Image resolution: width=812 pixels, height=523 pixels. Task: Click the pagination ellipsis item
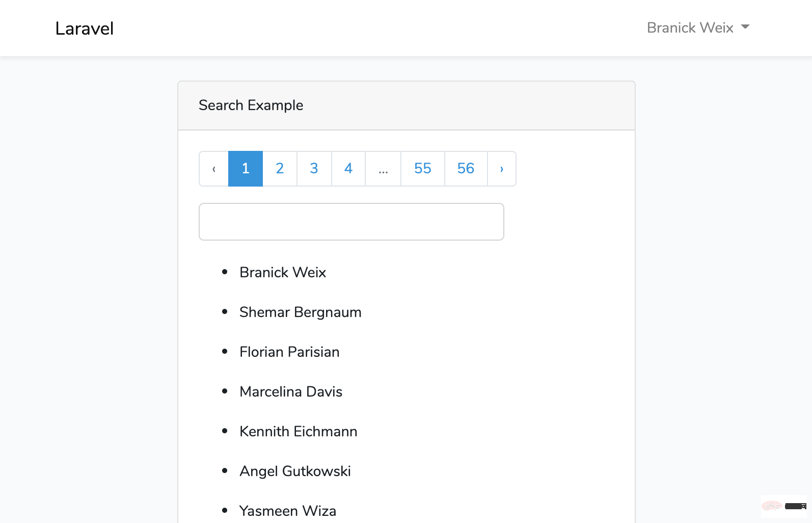point(383,169)
